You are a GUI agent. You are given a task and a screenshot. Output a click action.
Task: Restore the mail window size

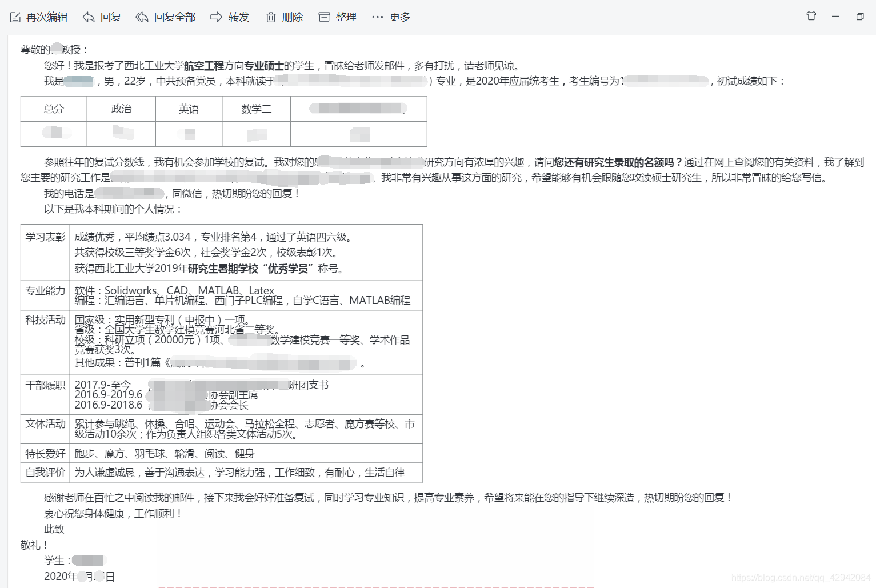tap(860, 17)
